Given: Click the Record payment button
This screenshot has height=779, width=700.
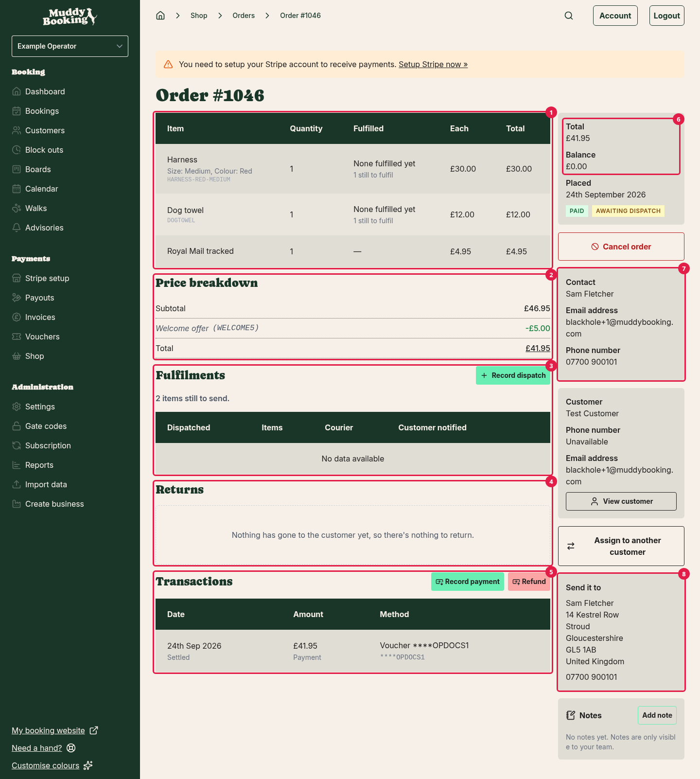Looking at the screenshot, I should [468, 582].
